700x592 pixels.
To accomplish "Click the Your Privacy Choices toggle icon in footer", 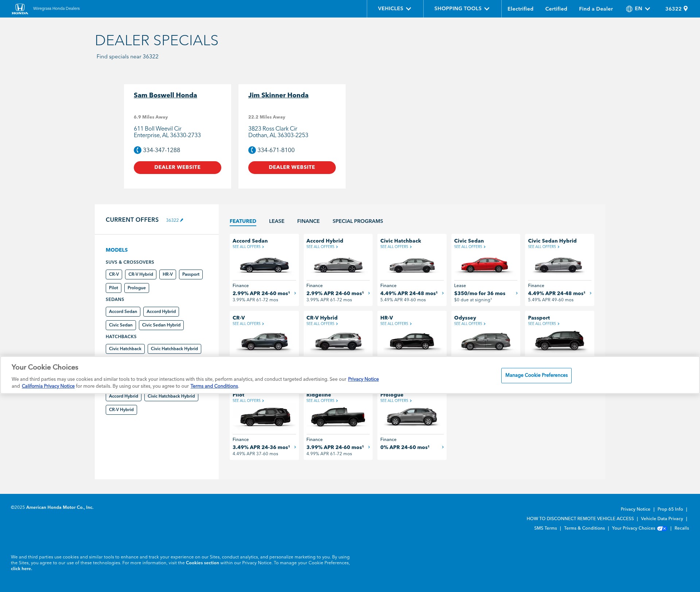I will pyautogui.click(x=662, y=529).
